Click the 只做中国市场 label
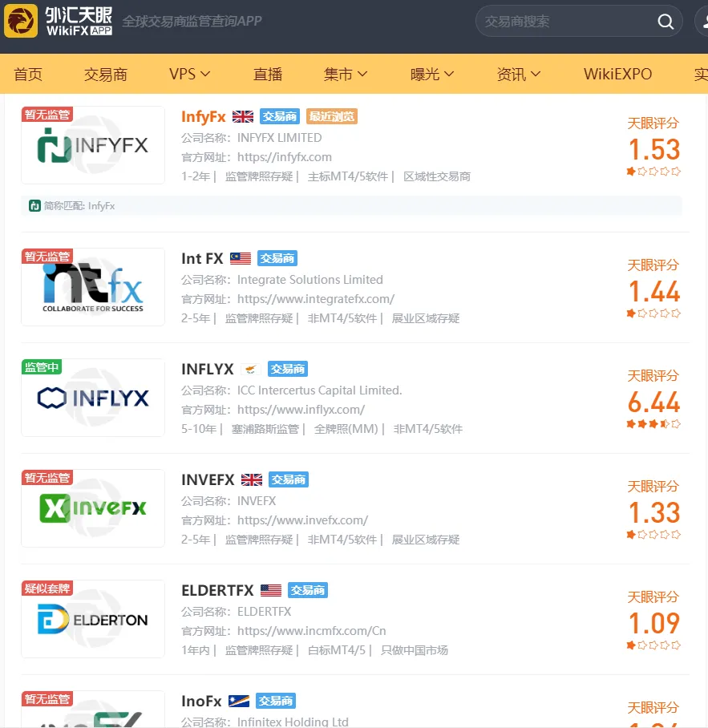The image size is (708, 728). pos(414,650)
